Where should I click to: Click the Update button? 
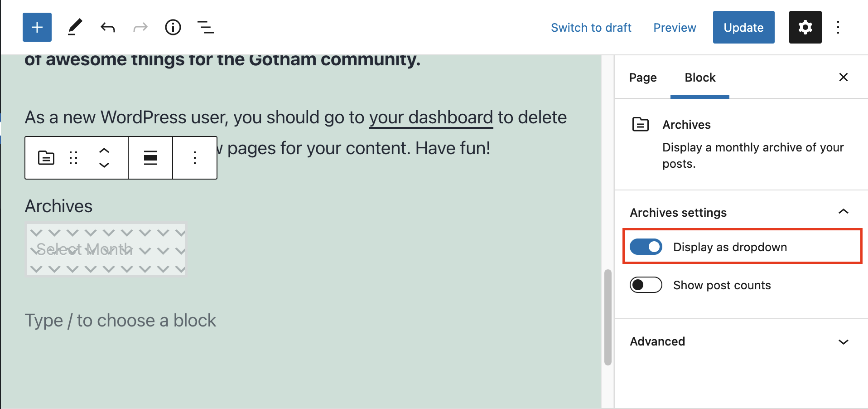point(743,27)
